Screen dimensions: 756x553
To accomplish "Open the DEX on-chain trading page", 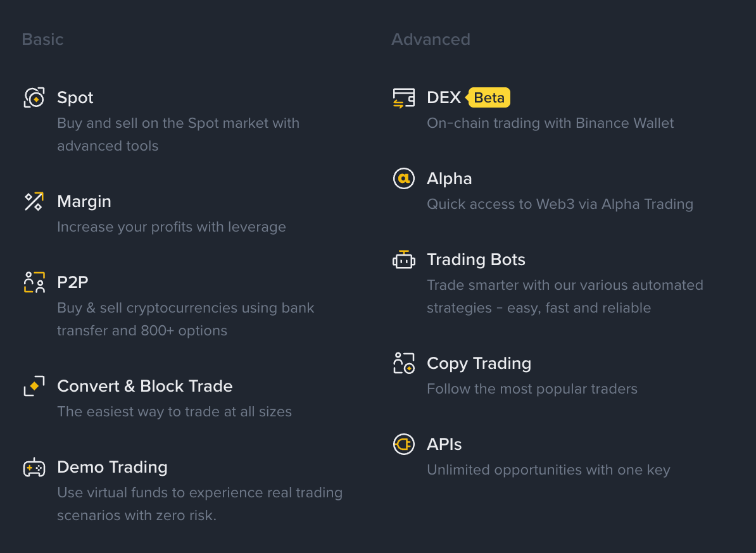I will pyautogui.click(x=444, y=97).
